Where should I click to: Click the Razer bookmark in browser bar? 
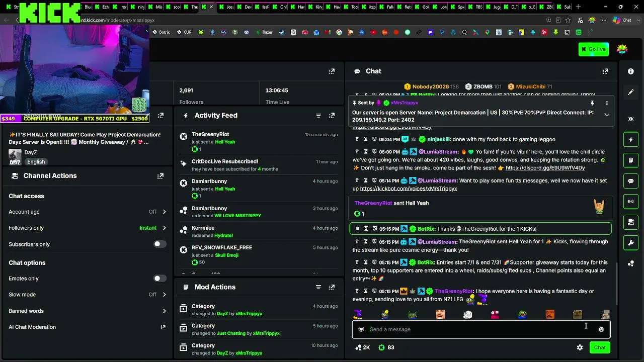(264, 32)
